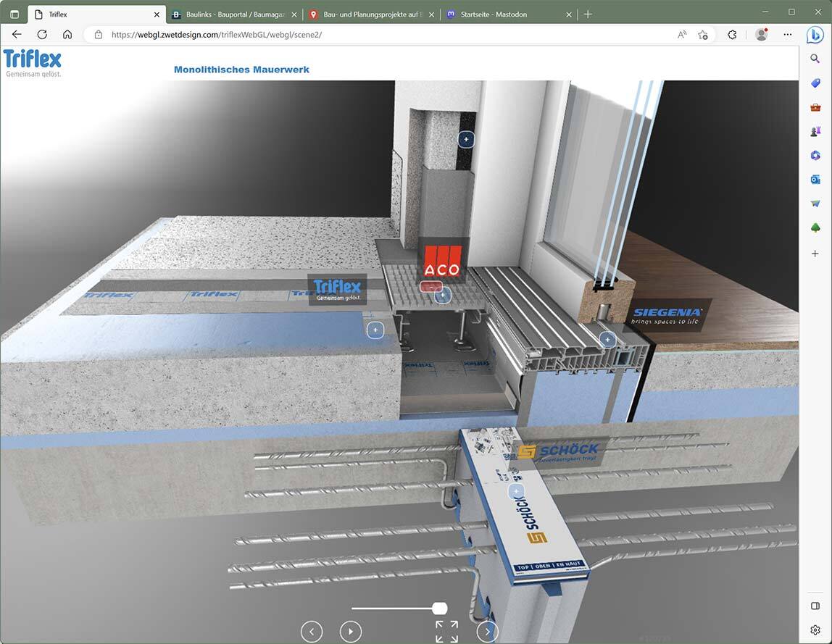Open Bing chat sidebar

click(x=815, y=35)
